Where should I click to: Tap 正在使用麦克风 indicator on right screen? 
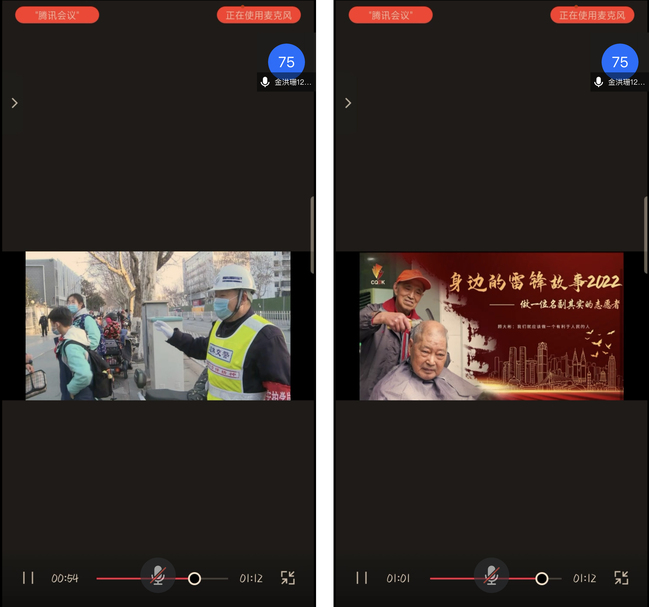tap(592, 15)
